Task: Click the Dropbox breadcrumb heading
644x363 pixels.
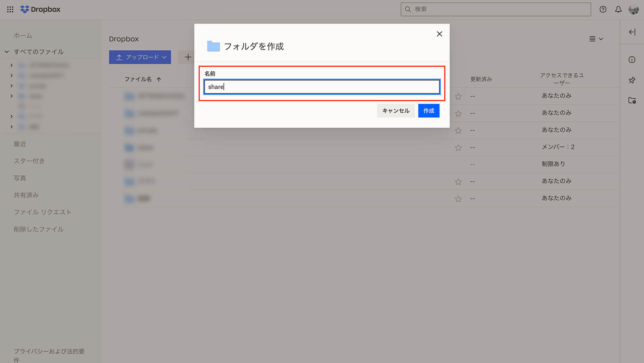Action: 124,39
